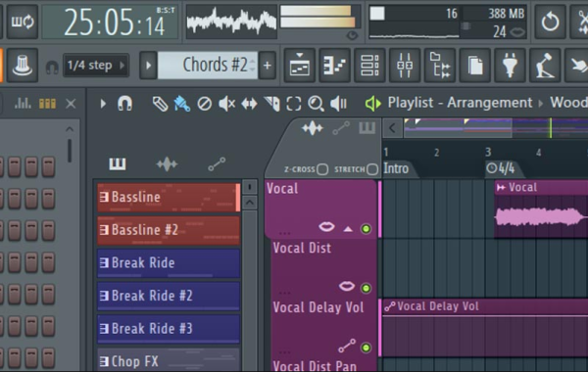Click the arrangement overview minimap
This screenshot has width=588, height=372.
[496, 128]
